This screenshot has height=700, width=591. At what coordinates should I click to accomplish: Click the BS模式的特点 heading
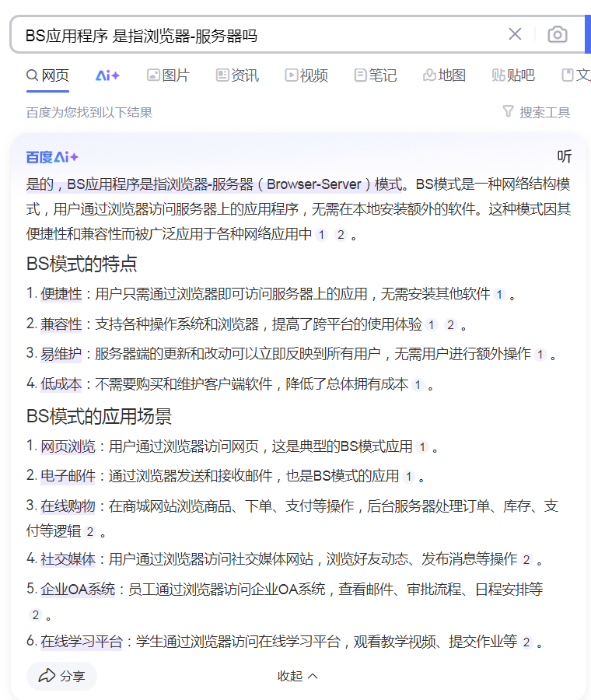[82, 264]
